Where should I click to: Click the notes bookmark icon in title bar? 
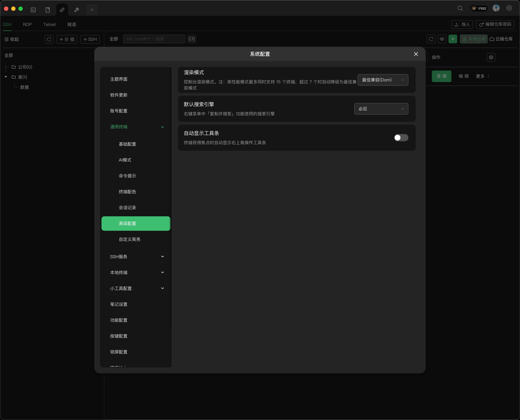point(48,10)
